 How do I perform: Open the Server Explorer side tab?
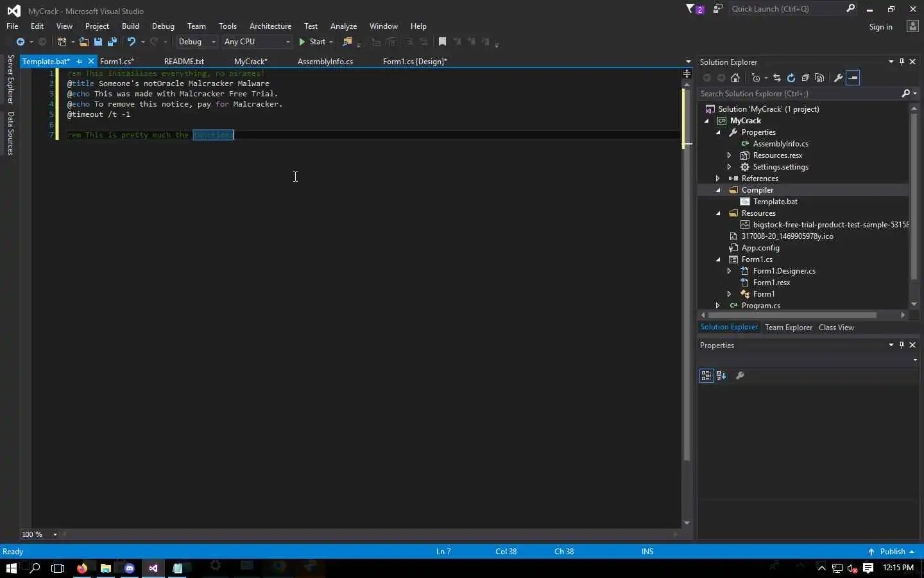click(11, 79)
